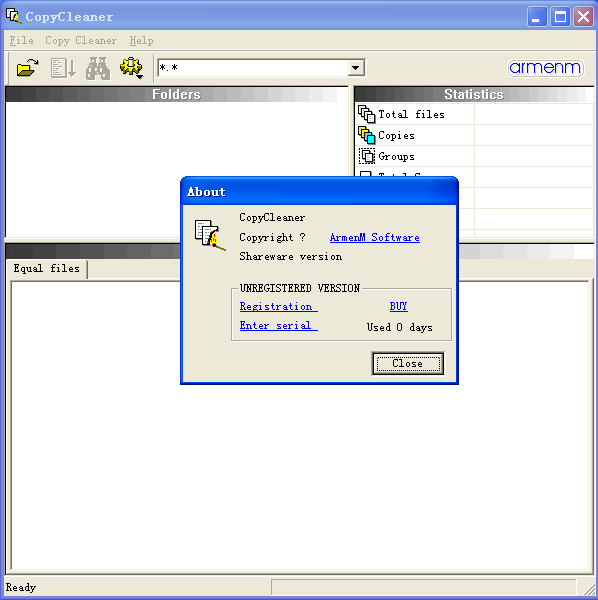
Task: Click the Groups statistics icon
Action: click(366, 156)
